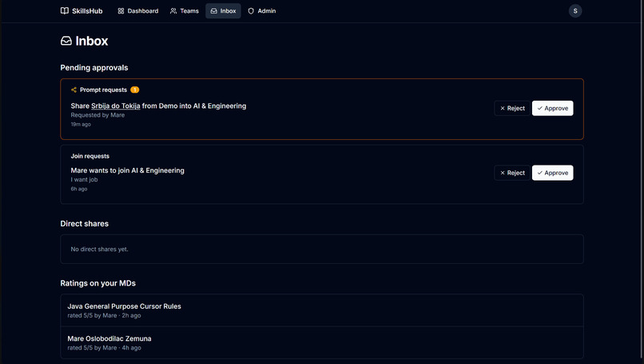
Task: Click the 'Pending approvals' section heading
Action: [x=94, y=68]
